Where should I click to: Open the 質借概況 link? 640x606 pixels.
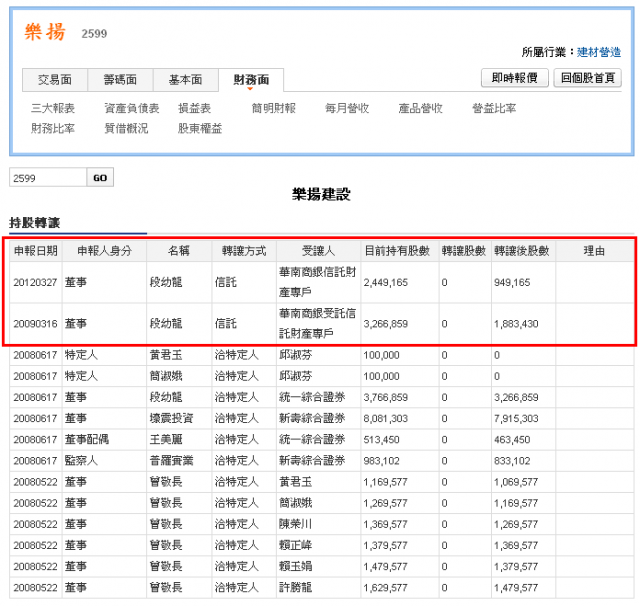126,129
